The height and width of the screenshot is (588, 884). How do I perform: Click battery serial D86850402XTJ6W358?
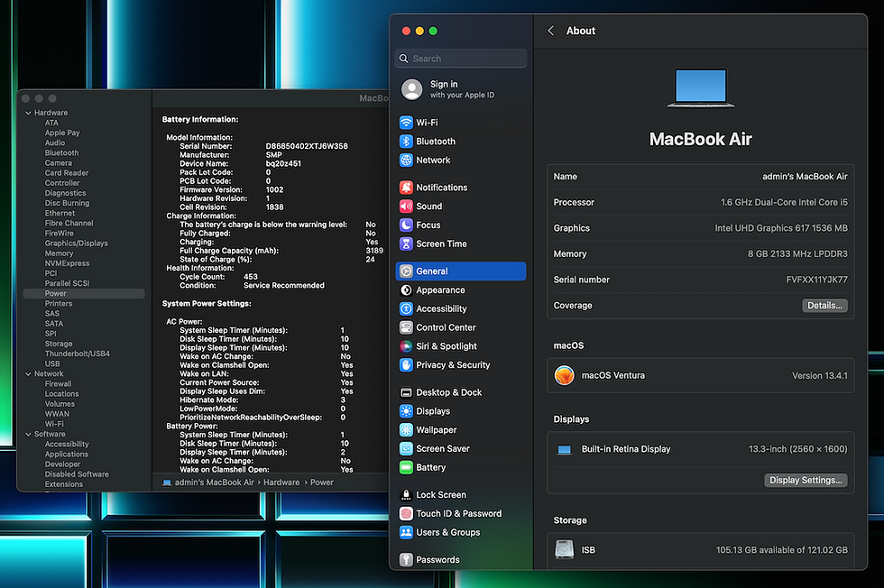point(307,146)
